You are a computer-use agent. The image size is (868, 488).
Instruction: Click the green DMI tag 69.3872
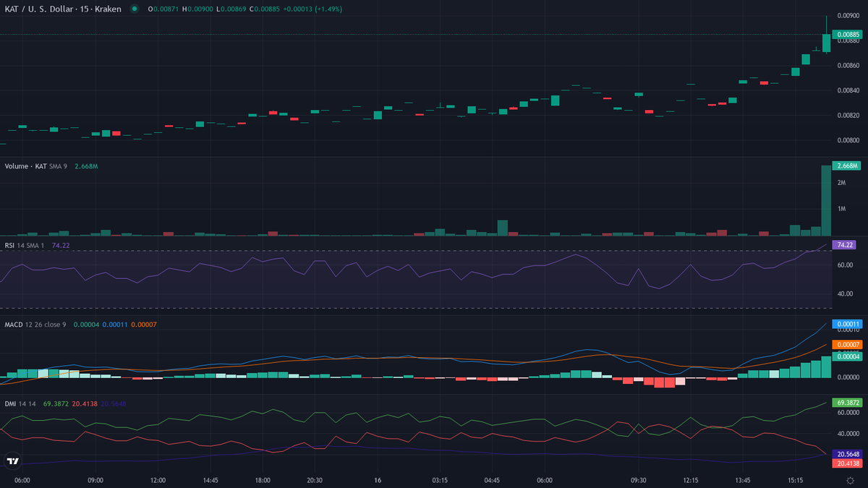846,401
